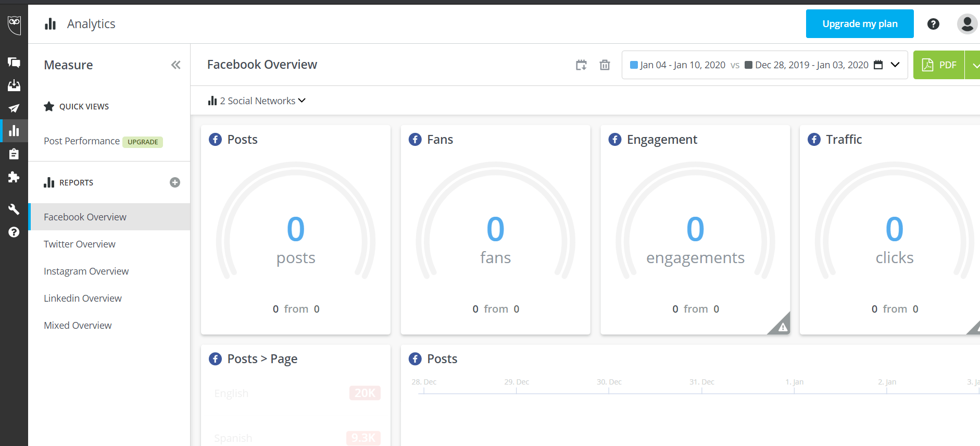Open the Inbox tray icon in sidebar
The image size is (980, 446).
[x=14, y=85]
